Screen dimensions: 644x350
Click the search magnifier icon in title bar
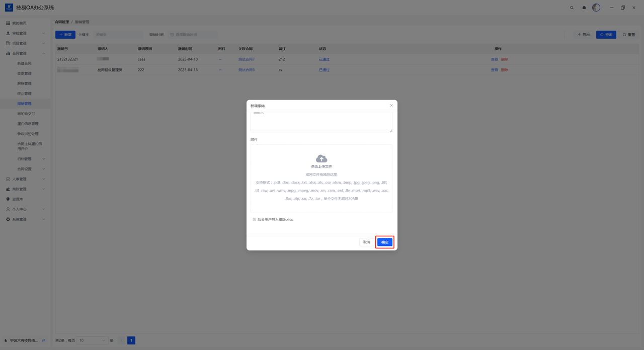coord(572,8)
